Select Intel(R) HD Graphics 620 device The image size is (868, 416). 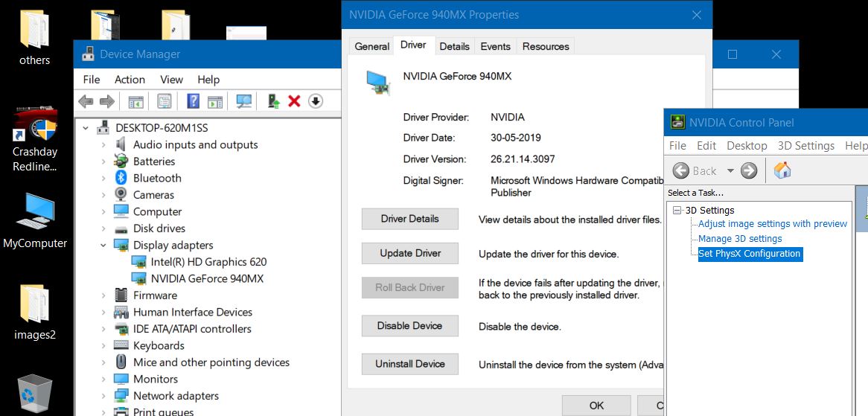pos(208,262)
